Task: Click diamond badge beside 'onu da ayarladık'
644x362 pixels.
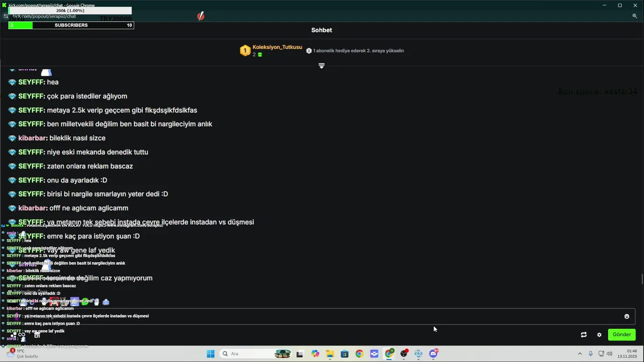Action: [x=12, y=180]
